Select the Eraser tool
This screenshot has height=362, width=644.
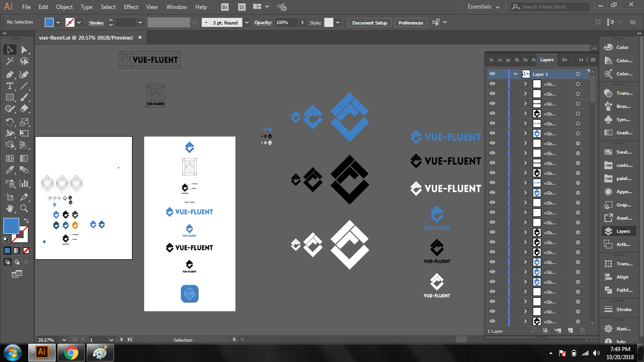24,109
